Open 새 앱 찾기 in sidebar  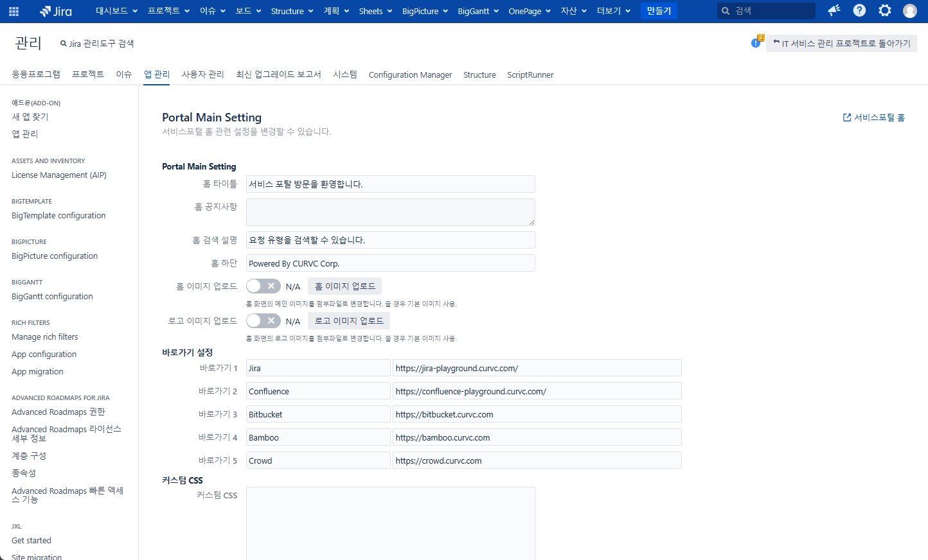(30, 117)
